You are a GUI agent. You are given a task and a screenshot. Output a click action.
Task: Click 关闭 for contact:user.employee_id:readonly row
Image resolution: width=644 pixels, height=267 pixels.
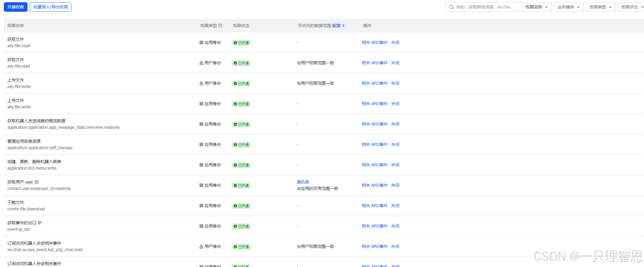pyautogui.click(x=395, y=185)
